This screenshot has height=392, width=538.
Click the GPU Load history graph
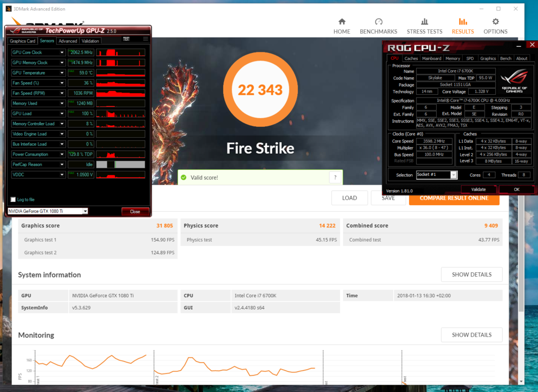coord(120,114)
